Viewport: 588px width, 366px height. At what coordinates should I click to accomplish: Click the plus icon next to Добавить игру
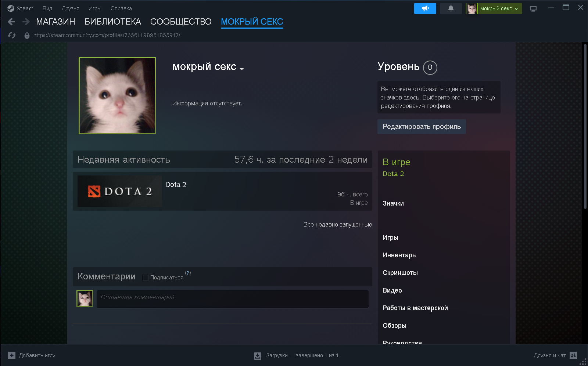click(12, 355)
